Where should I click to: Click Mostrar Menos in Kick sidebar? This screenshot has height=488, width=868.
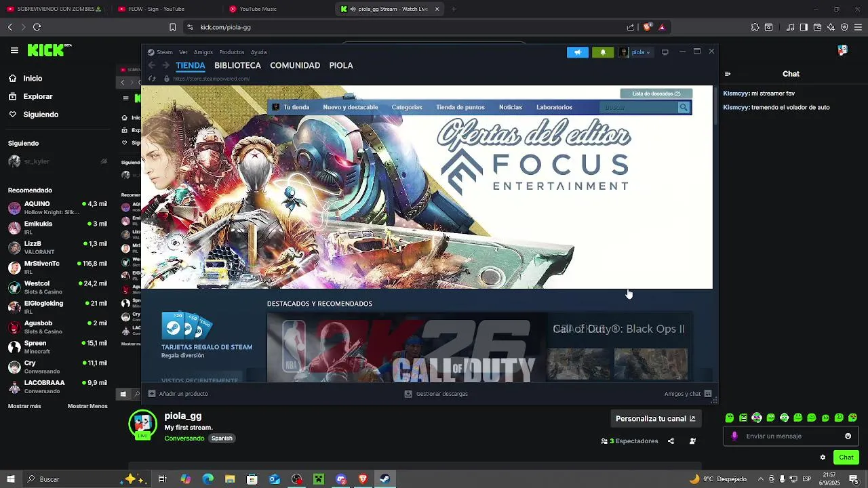(87, 406)
